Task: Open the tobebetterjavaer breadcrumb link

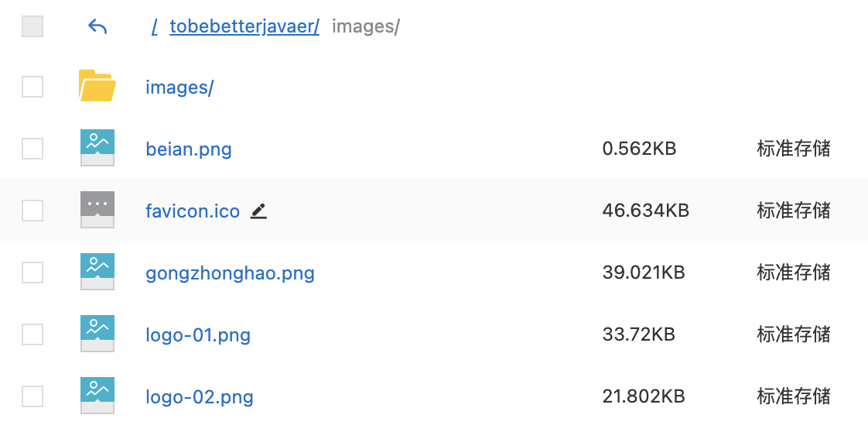Action: (x=244, y=26)
